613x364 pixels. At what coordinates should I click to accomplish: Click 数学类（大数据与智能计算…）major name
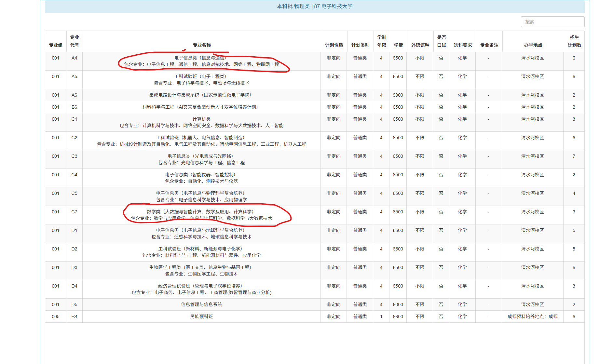201,212
